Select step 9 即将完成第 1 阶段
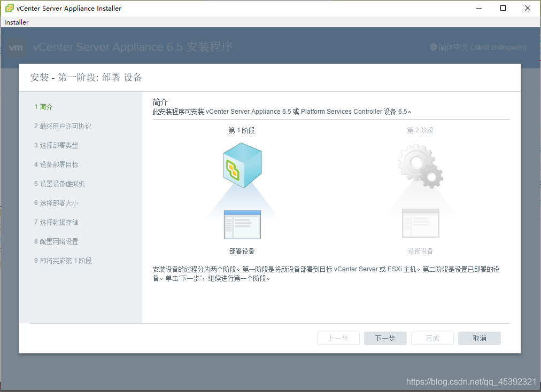This screenshot has width=541, height=392. 63,261
